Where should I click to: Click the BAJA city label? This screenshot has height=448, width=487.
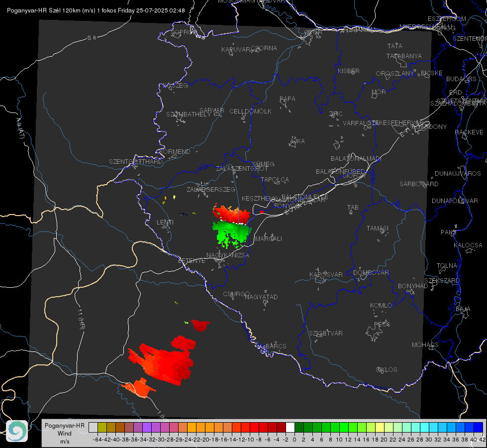click(x=463, y=309)
